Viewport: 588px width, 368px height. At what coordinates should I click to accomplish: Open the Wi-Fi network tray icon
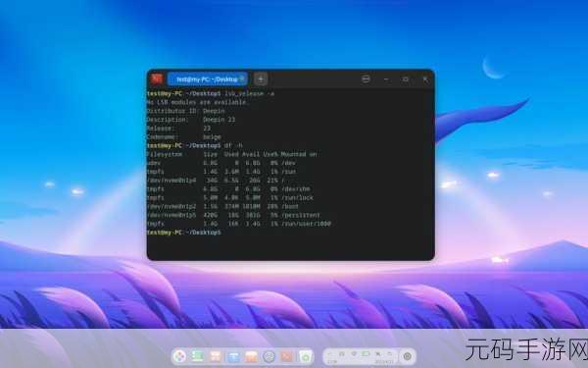[353, 353]
